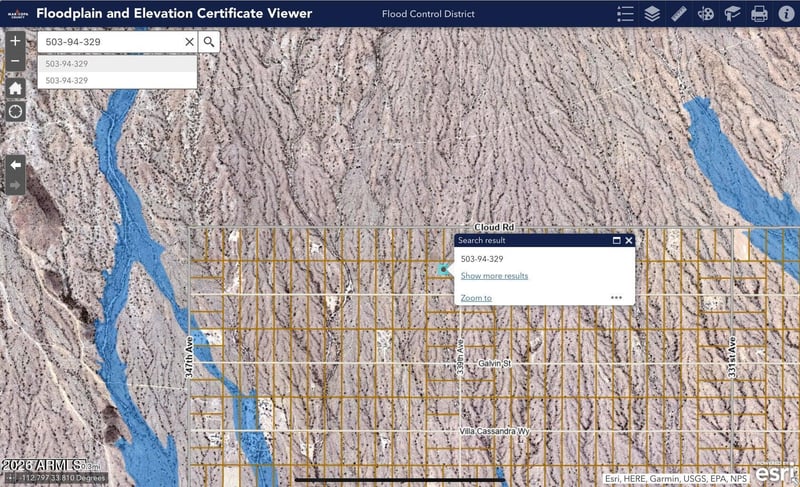
Task: Run search with the magnifier button
Action: [x=209, y=42]
